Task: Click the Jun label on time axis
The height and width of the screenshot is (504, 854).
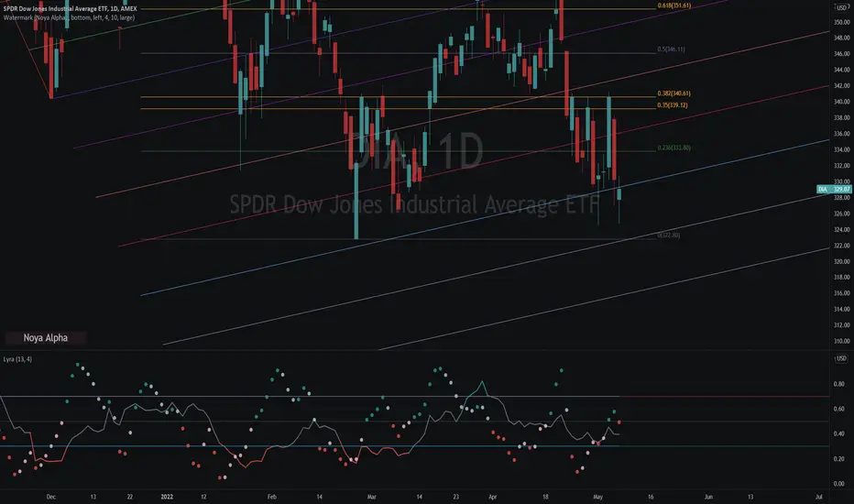Action: pyautogui.click(x=708, y=497)
